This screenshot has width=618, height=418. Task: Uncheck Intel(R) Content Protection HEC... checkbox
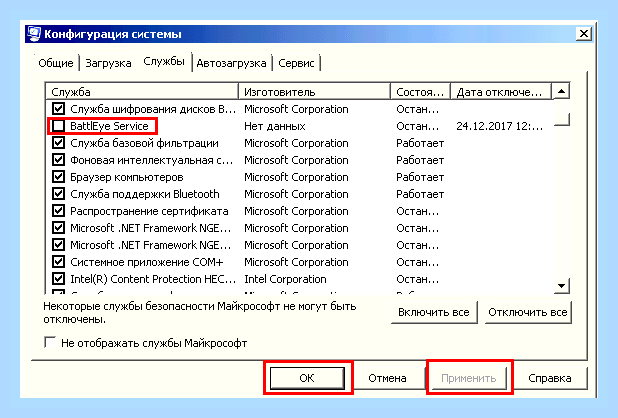pyautogui.click(x=58, y=278)
